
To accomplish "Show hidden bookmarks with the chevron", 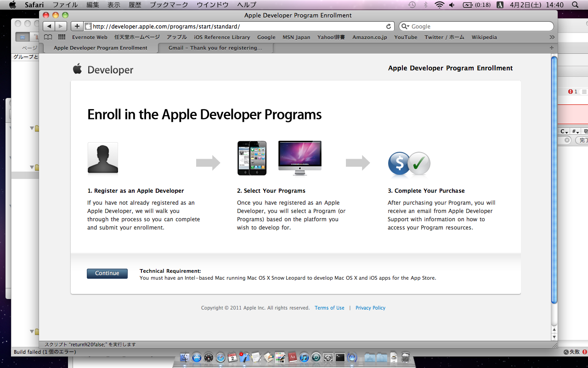I will (552, 37).
